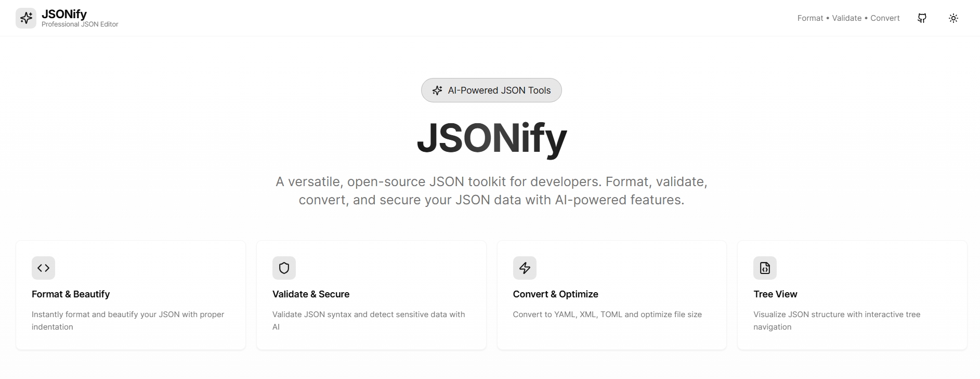Select the Format & Beautify code brackets icon
Screen dimensions: 980x379
tap(43, 268)
